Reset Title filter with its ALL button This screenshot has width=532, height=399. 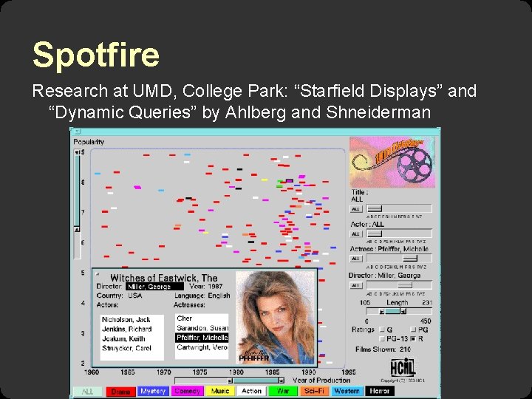[x=356, y=209]
